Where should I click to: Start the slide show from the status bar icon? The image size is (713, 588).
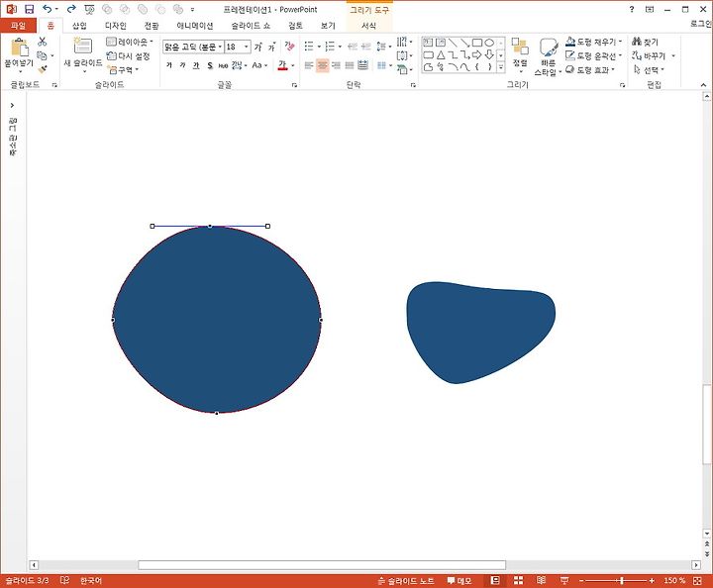(x=564, y=580)
